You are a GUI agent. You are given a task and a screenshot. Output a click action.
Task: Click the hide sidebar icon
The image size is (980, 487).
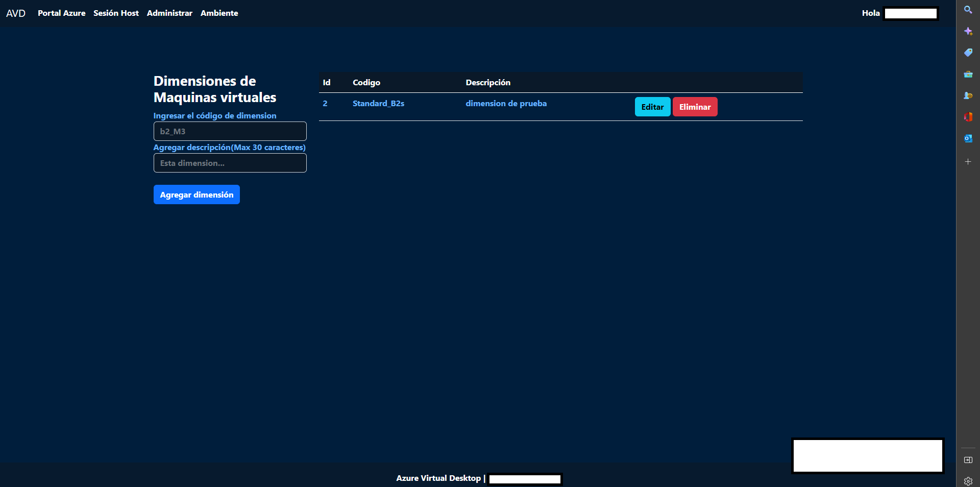pos(968,460)
